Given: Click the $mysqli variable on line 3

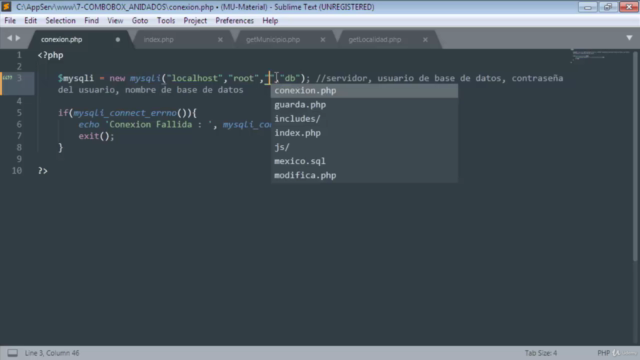Looking at the screenshot, I should 76,78.
